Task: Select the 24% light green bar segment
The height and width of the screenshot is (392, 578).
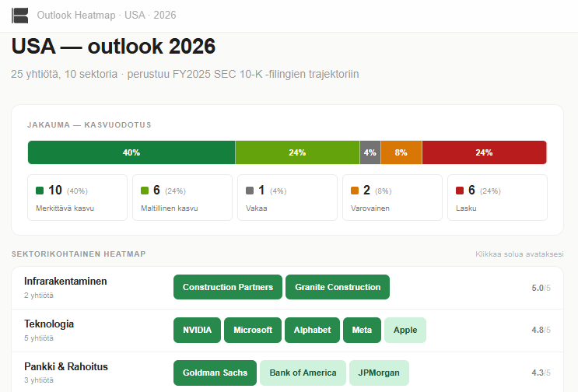Action: tap(297, 152)
